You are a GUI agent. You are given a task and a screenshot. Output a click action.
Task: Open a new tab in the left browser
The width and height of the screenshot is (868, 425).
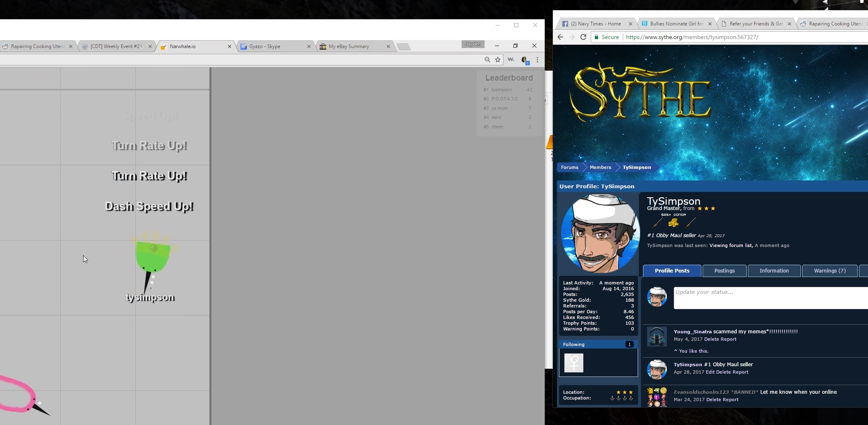pyautogui.click(x=404, y=47)
